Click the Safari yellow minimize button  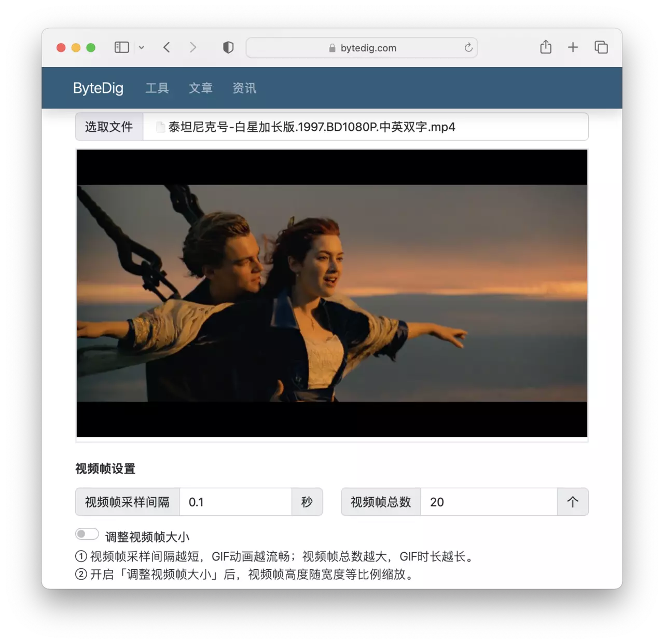click(x=76, y=48)
